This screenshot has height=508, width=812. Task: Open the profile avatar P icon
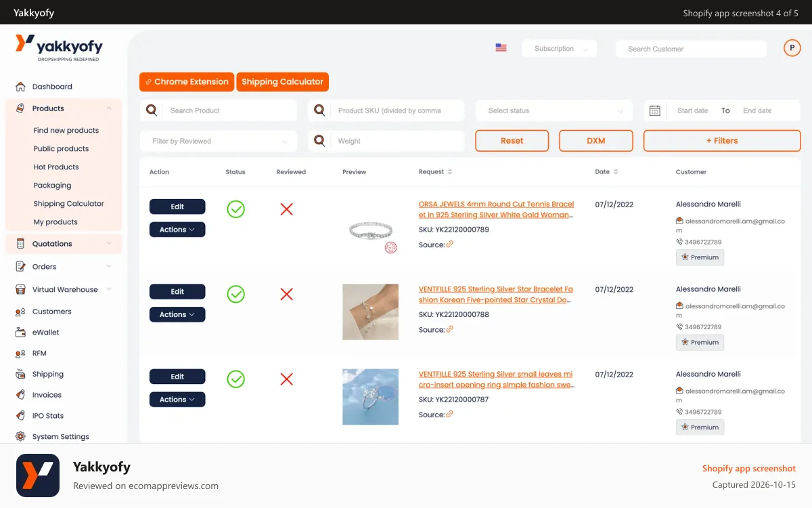(792, 48)
